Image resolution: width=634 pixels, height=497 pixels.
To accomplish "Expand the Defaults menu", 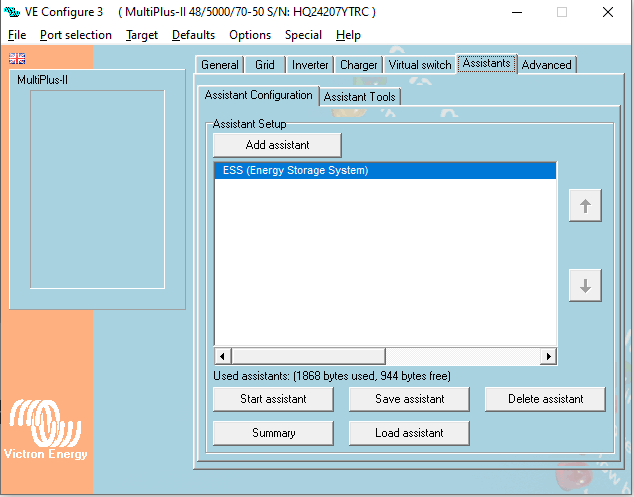I will pyautogui.click(x=193, y=35).
